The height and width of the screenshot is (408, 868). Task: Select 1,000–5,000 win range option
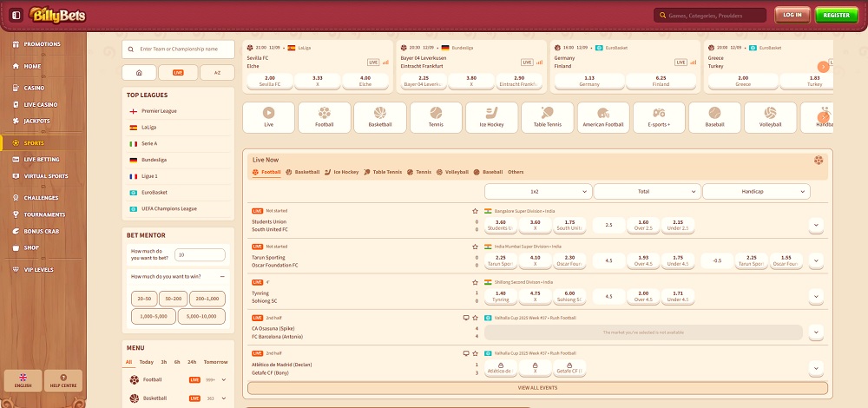tap(154, 317)
